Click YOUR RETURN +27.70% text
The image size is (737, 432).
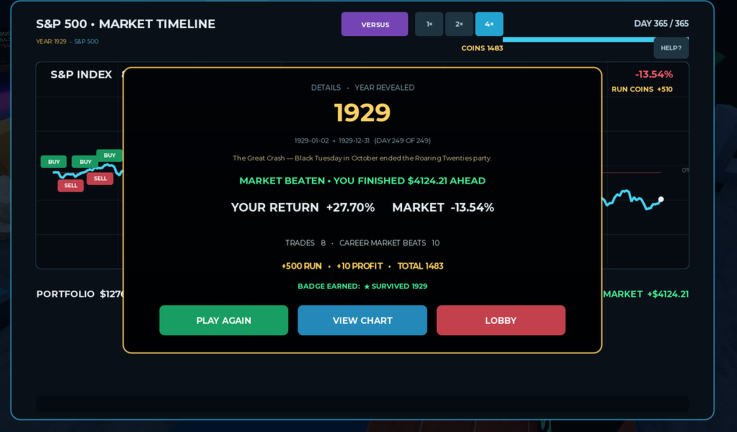(303, 207)
